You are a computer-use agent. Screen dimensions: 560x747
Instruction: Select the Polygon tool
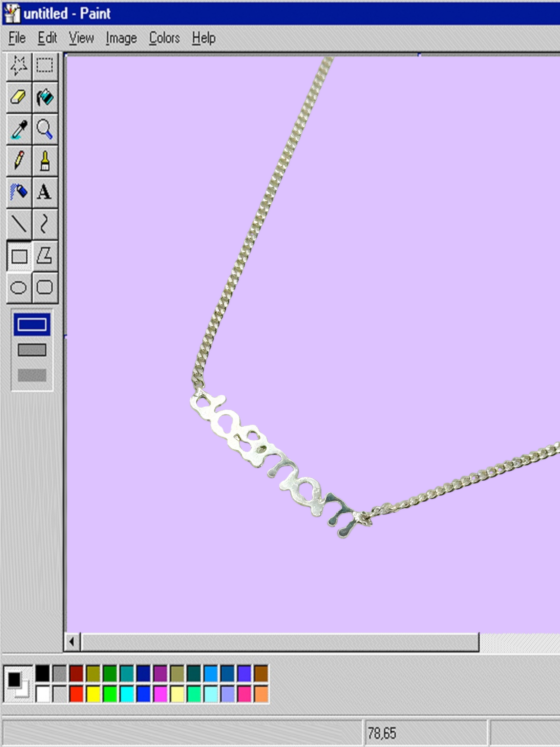point(45,256)
